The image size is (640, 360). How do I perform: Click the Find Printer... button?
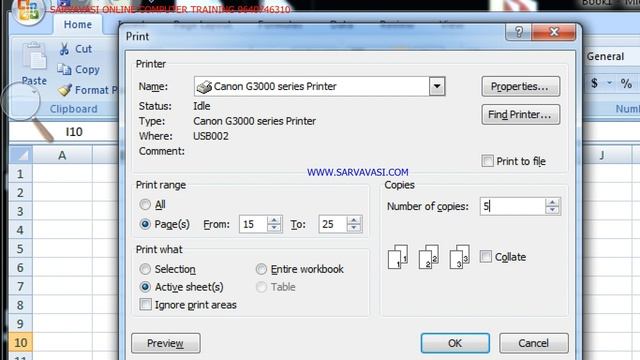[520, 115]
